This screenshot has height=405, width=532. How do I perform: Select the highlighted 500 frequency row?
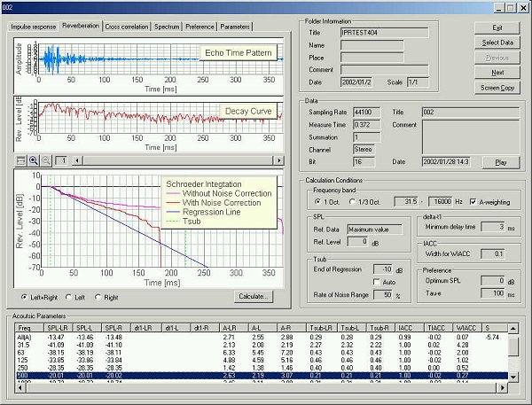point(262,376)
